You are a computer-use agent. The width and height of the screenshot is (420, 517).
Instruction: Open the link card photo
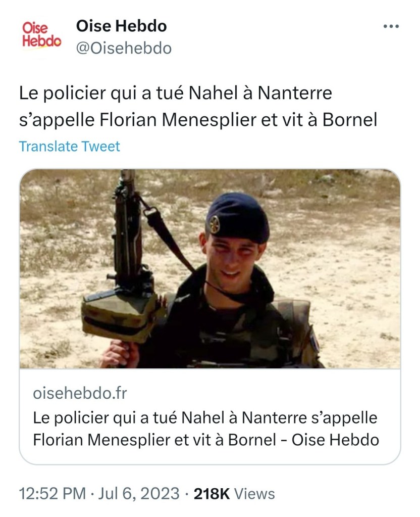209,268
